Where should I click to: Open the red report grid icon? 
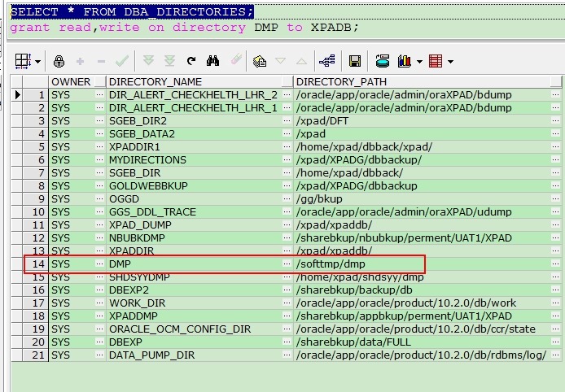436,61
